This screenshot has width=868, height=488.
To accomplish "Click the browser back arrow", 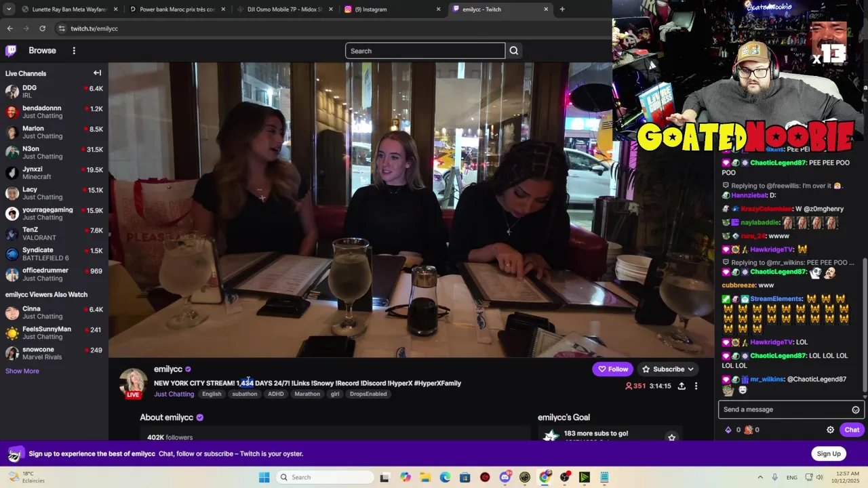I will click(x=9, y=28).
